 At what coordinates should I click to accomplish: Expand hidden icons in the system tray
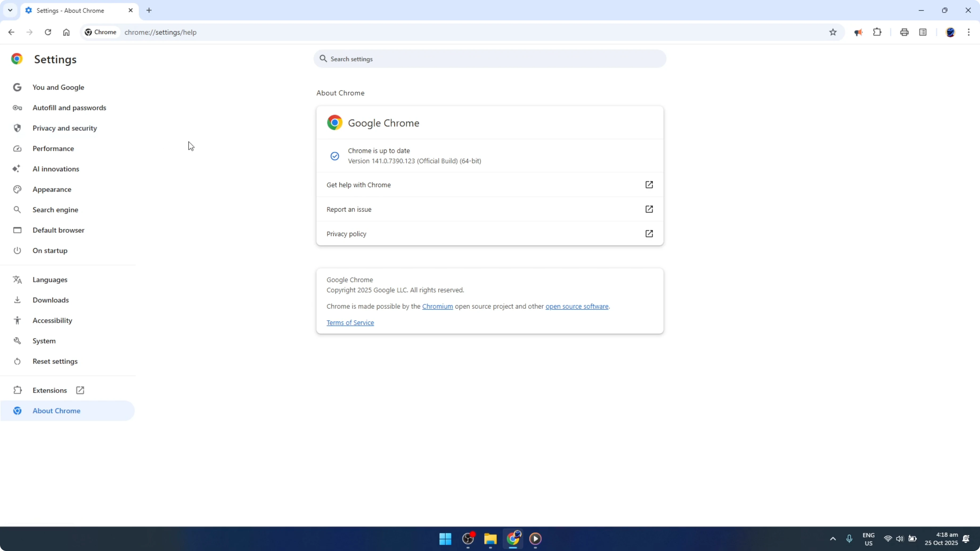832,539
